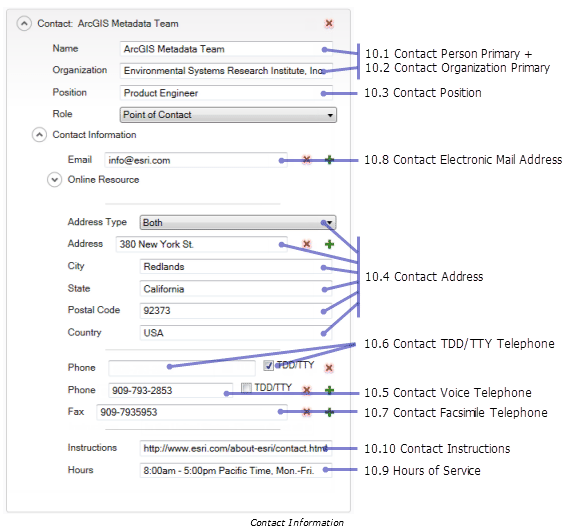The width and height of the screenshot is (573, 527).
Task: Click the Postal Code label
Action: pos(94,310)
